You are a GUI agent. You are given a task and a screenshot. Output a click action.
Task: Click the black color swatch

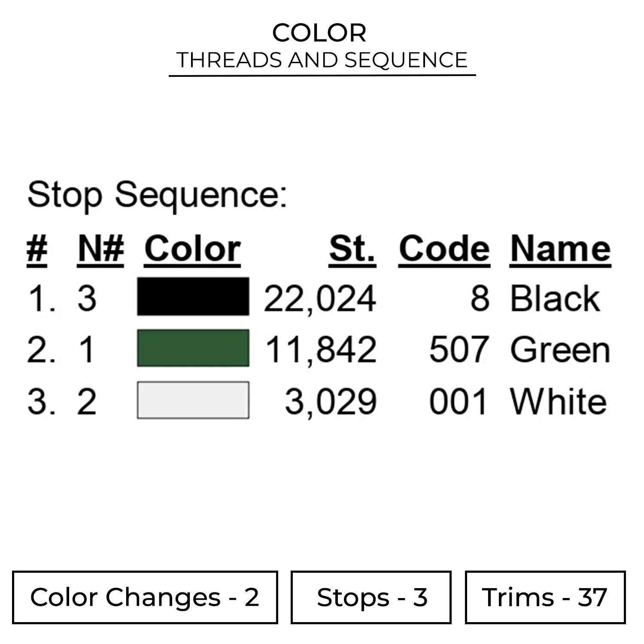(193, 297)
